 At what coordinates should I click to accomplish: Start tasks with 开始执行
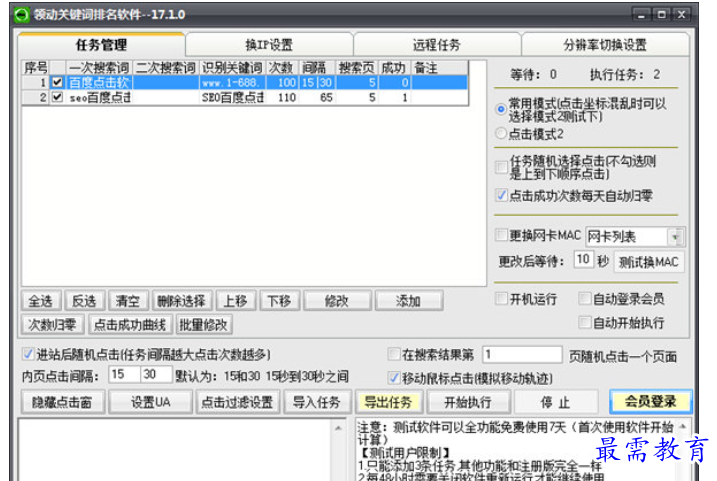[x=468, y=402]
